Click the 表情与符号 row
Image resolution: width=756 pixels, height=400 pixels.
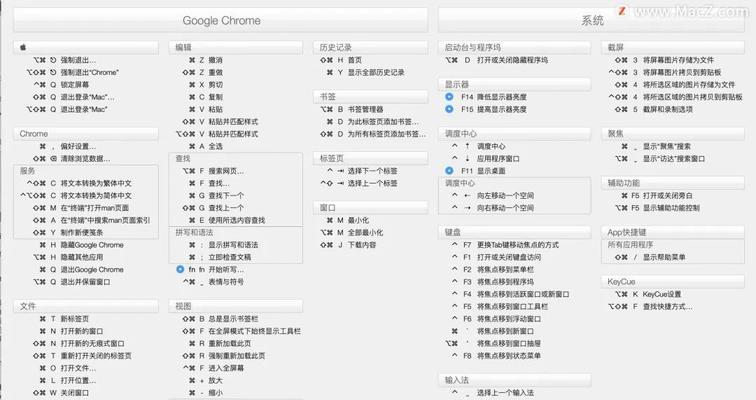click(x=213, y=281)
